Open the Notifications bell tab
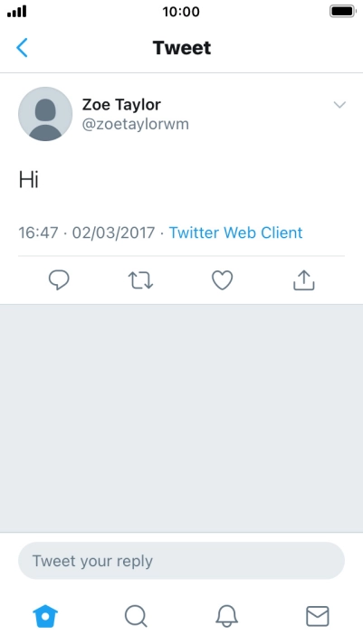Screen dimensions: 363x644 click(226, 617)
